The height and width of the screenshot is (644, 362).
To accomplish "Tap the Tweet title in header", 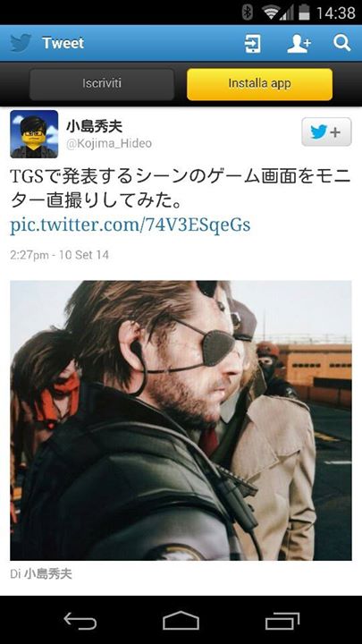I will 63,43.
